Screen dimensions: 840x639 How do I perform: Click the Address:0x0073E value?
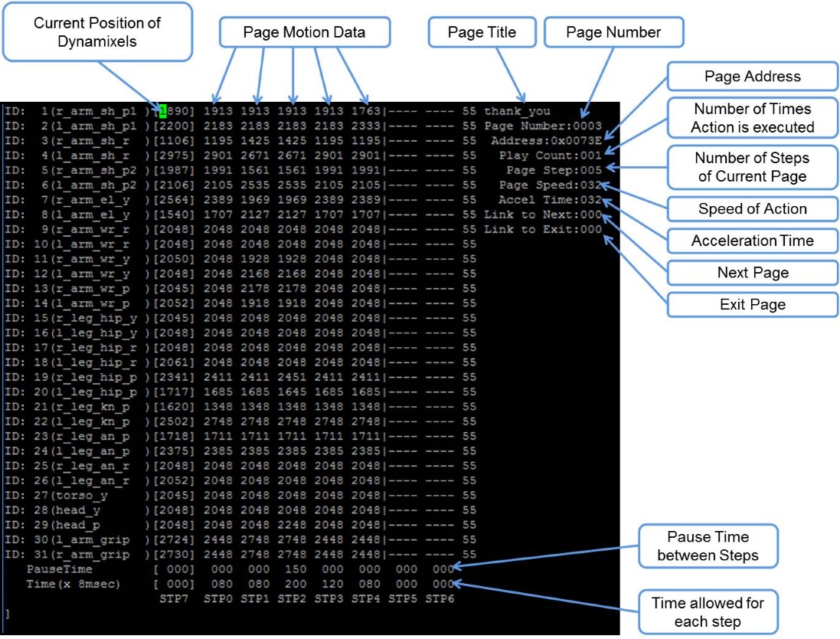point(547,141)
